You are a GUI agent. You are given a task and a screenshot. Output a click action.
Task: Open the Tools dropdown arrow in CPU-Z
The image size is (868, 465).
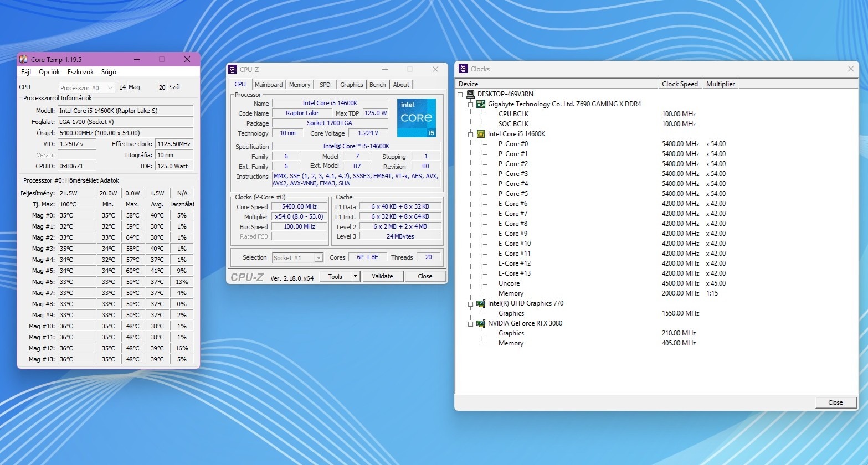[356, 276]
